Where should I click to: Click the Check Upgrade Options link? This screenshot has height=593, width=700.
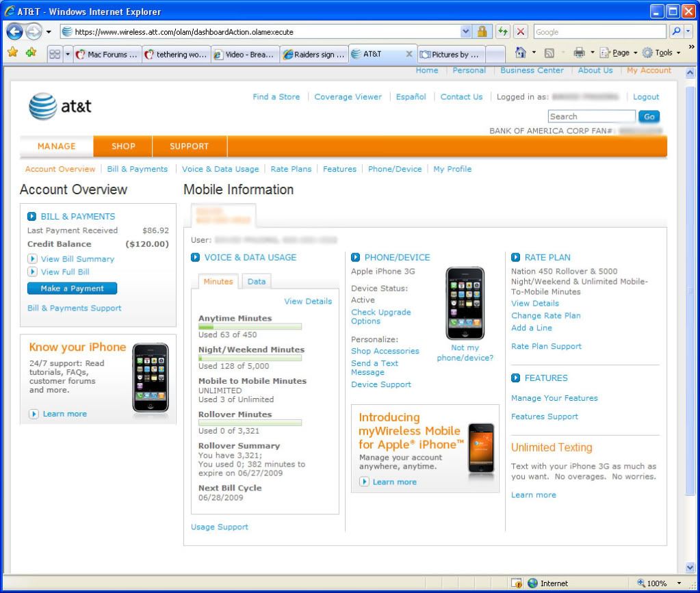point(381,317)
